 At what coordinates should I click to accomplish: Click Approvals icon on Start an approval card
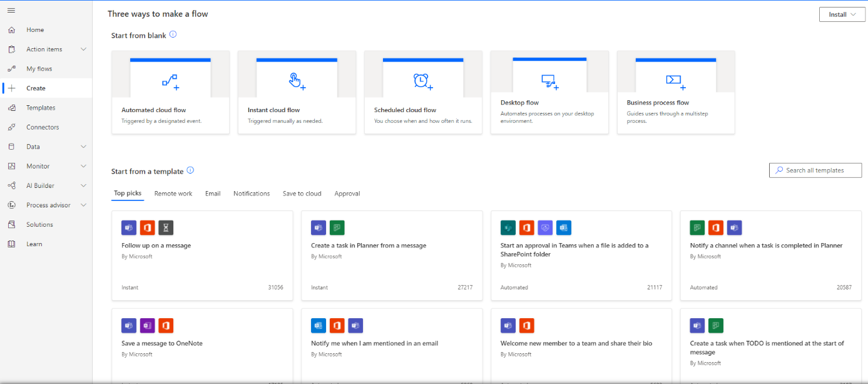(545, 227)
